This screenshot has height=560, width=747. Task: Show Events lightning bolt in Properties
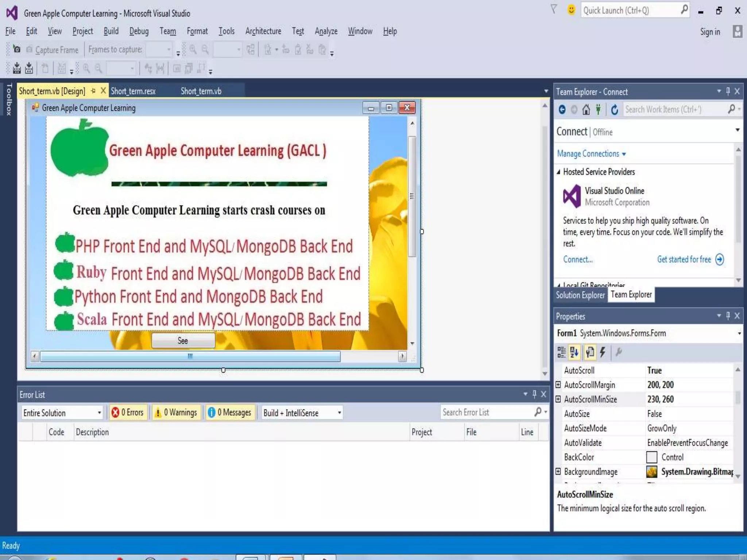(603, 352)
